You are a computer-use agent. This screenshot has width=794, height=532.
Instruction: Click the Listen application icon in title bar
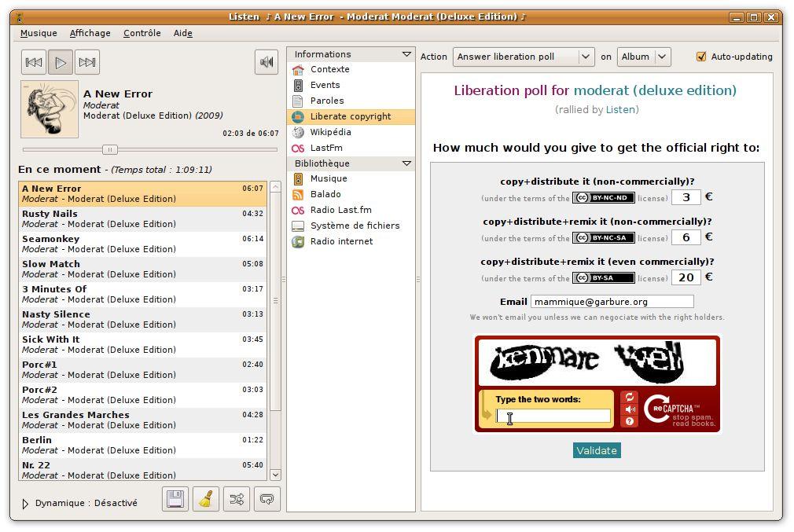[20, 17]
